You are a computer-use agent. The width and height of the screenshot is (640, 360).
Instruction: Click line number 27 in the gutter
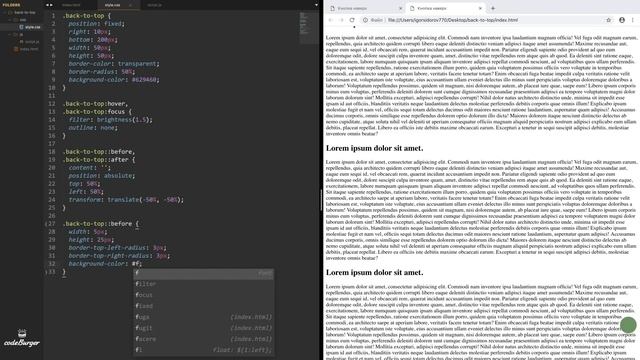(x=52, y=224)
